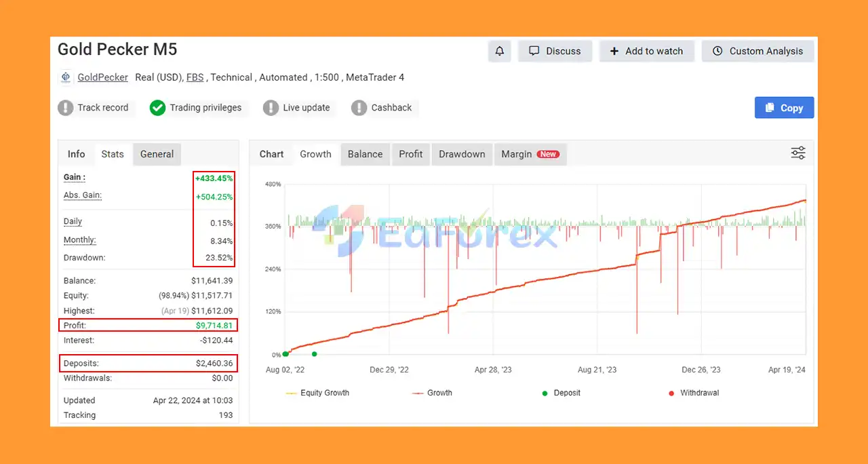Click the first green deposit marker dot
Image resolution: width=868 pixels, height=464 pixels.
(285, 353)
